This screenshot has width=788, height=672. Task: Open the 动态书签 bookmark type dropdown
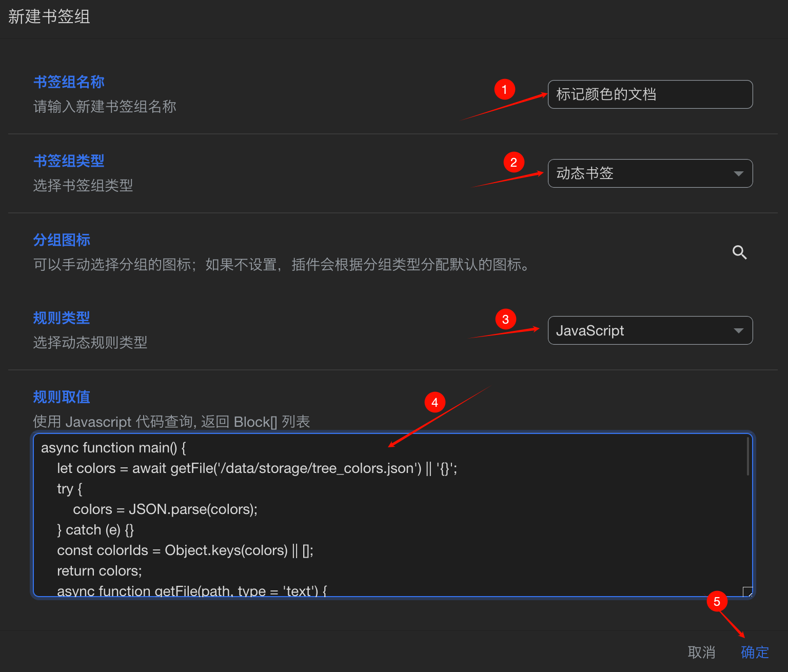pos(650,173)
